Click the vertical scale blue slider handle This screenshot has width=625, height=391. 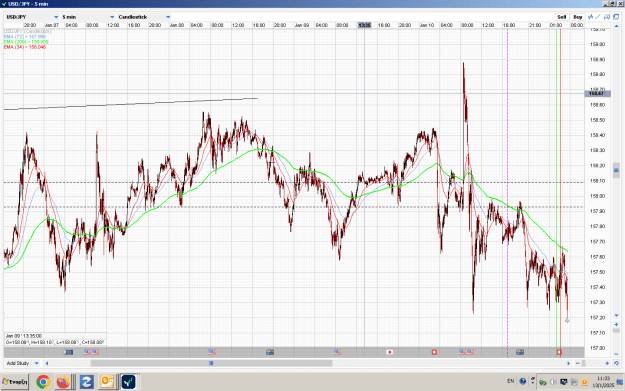pyautogui.click(x=616, y=170)
